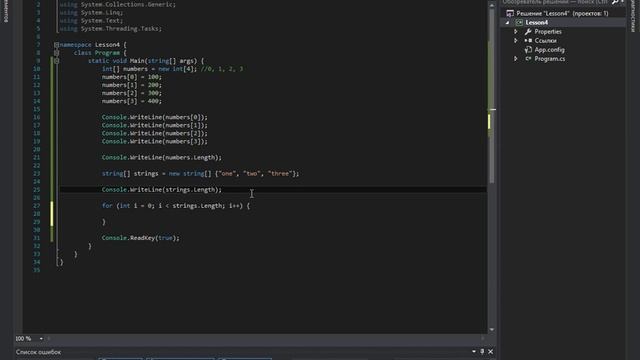Screen dimensions: 640x360
Task: Pin the Список ошибок panel
Action: pyautogui.click(x=482, y=351)
